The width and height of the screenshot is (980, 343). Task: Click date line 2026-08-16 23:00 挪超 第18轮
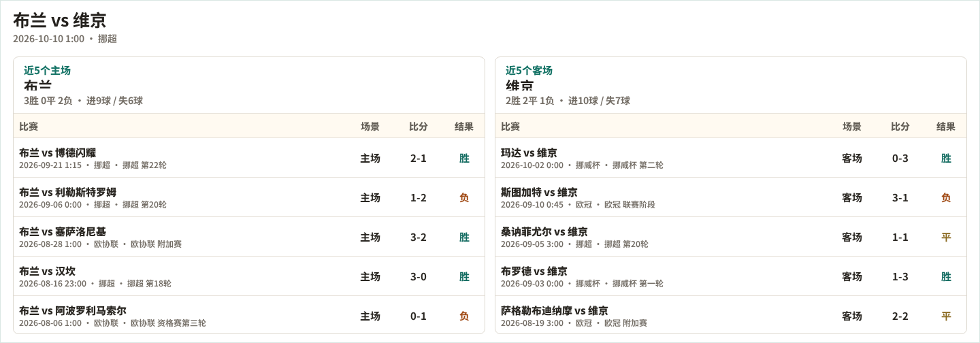click(95, 284)
